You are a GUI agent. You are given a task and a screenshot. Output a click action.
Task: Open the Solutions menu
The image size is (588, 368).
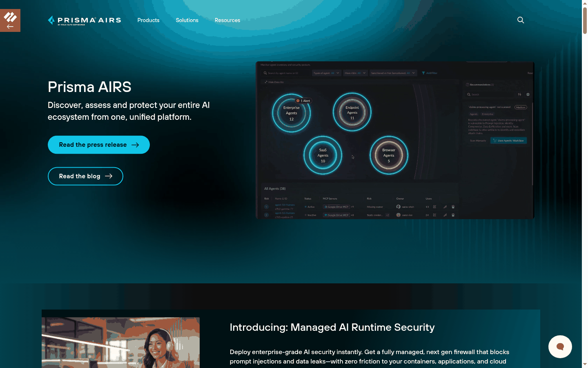click(187, 20)
